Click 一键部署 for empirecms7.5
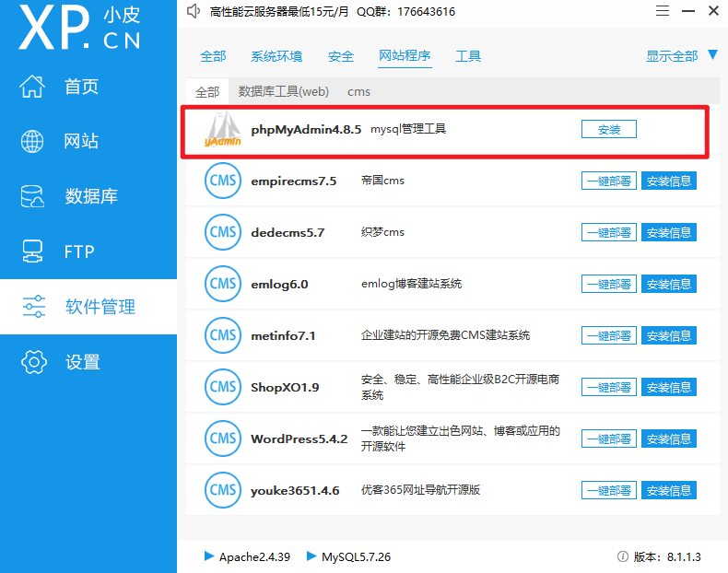This screenshot has height=573, width=728. point(609,181)
